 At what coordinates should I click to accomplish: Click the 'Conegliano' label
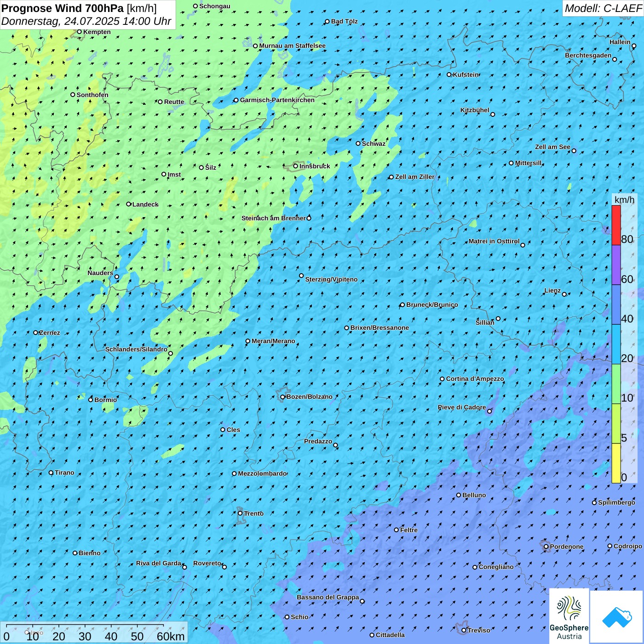tap(496, 567)
